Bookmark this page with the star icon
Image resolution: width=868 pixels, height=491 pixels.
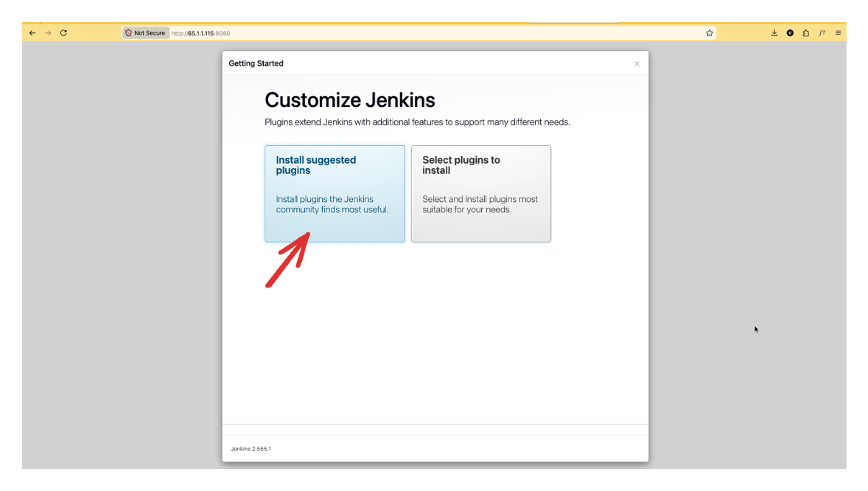pos(709,33)
